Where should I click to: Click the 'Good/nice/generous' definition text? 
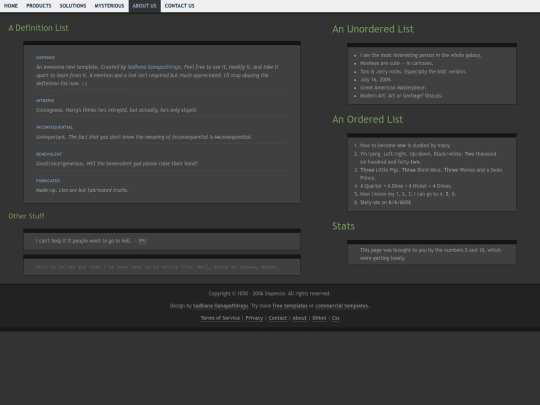(x=117, y=164)
